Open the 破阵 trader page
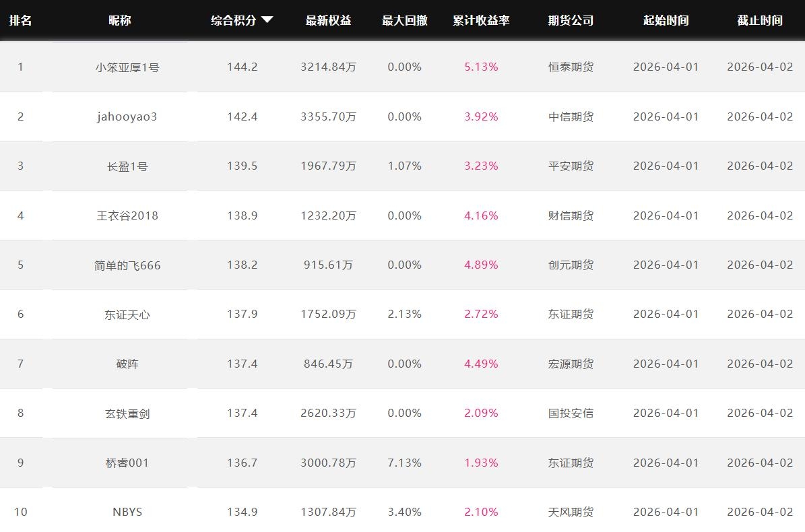Image resolution: width=805 pixels, height=532 pixels. pos(127,364)
